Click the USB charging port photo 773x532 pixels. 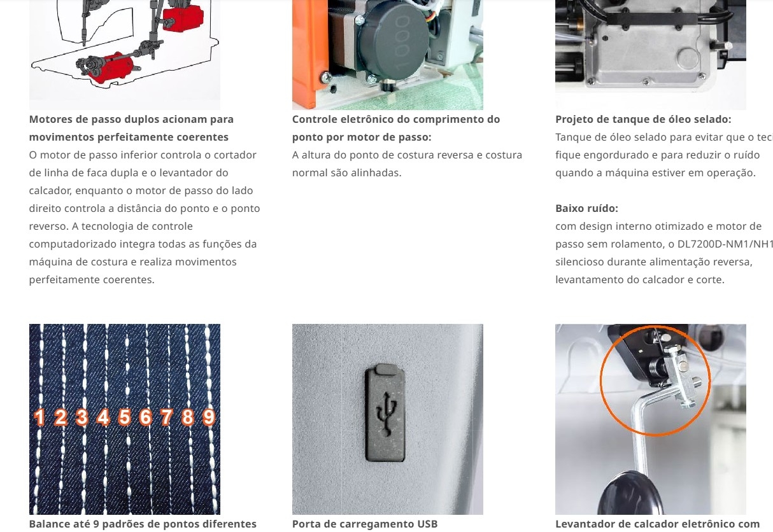click(388, 419)
